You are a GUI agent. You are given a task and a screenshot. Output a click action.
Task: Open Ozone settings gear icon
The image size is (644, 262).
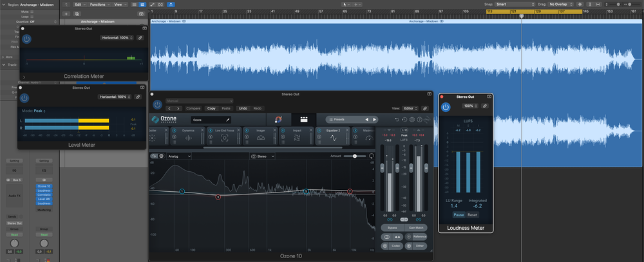pos(412,120)
